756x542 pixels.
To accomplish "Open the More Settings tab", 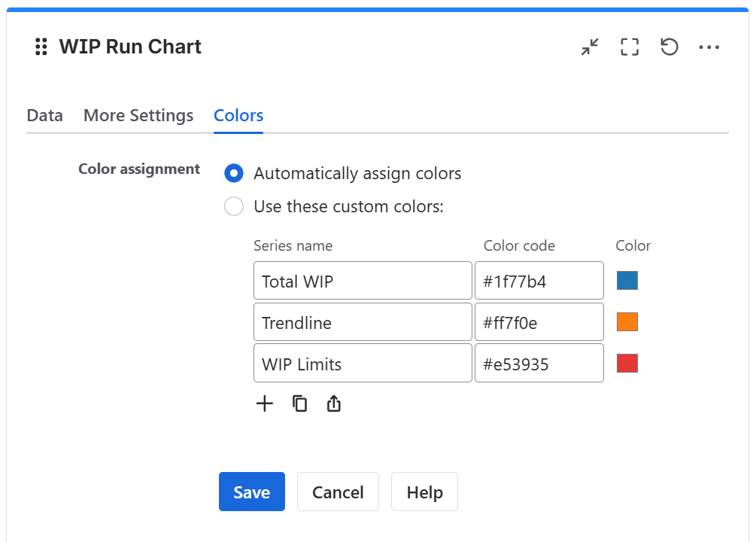I will coord(138,115).
